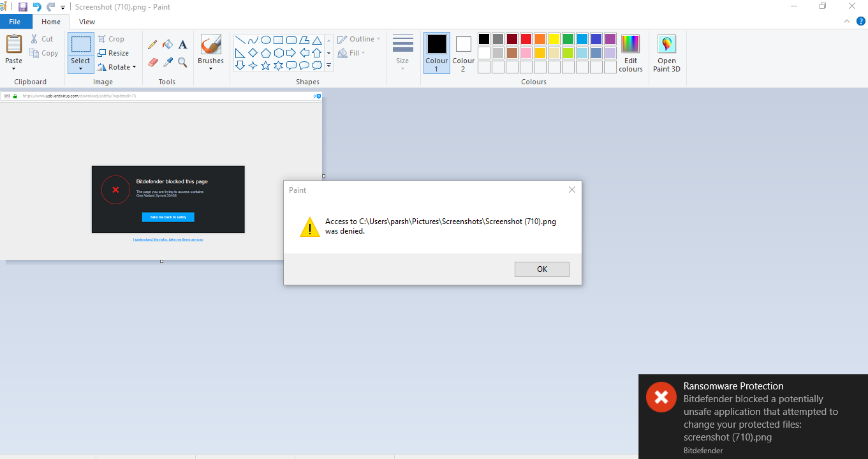This screenshot has height=459, width=868.
Task: Click the Paste clipboard icon
Action: coord(14,44)
